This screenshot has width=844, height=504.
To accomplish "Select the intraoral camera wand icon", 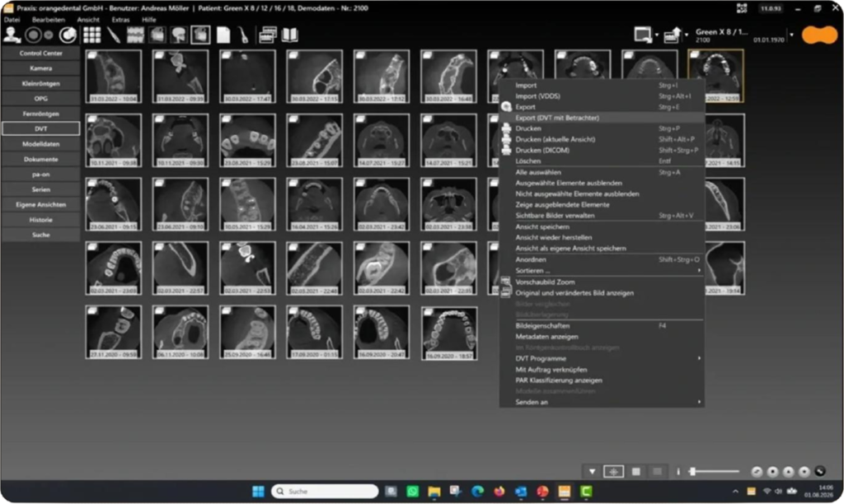I will tap(113, 35).
